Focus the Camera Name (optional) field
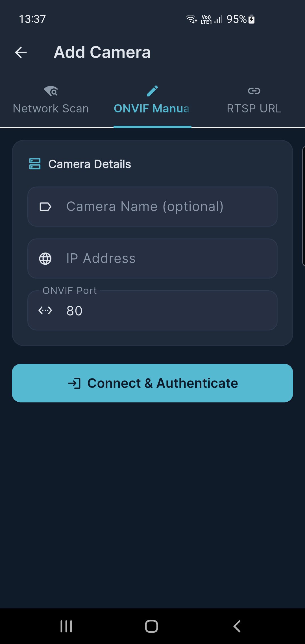 coord(152,206)
